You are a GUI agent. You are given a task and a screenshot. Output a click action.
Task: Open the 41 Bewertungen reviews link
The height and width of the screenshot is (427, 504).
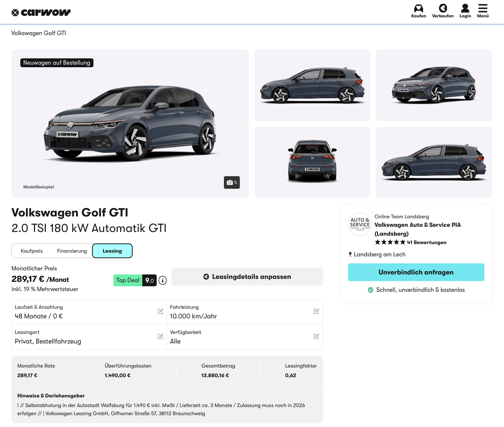pos(427,242)
